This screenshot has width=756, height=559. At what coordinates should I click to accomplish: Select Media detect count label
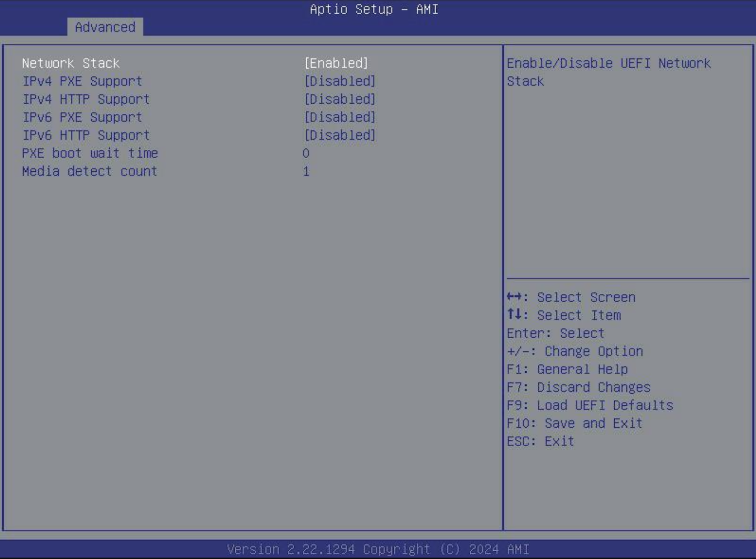pos(89,171)
